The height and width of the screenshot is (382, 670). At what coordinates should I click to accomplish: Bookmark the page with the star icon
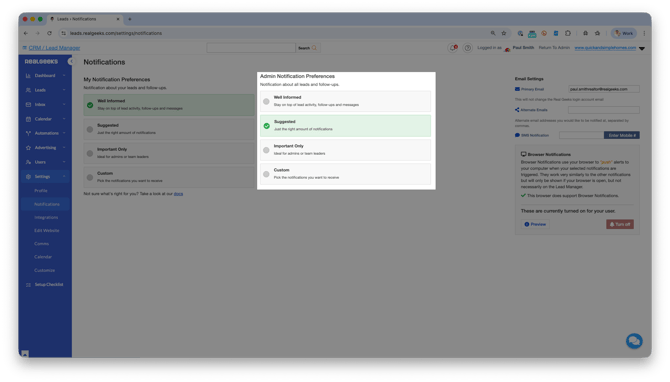tap(504, 33)
